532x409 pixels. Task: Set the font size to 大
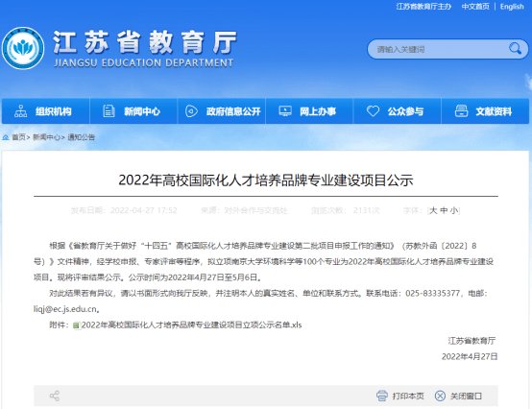coord(433,210)
